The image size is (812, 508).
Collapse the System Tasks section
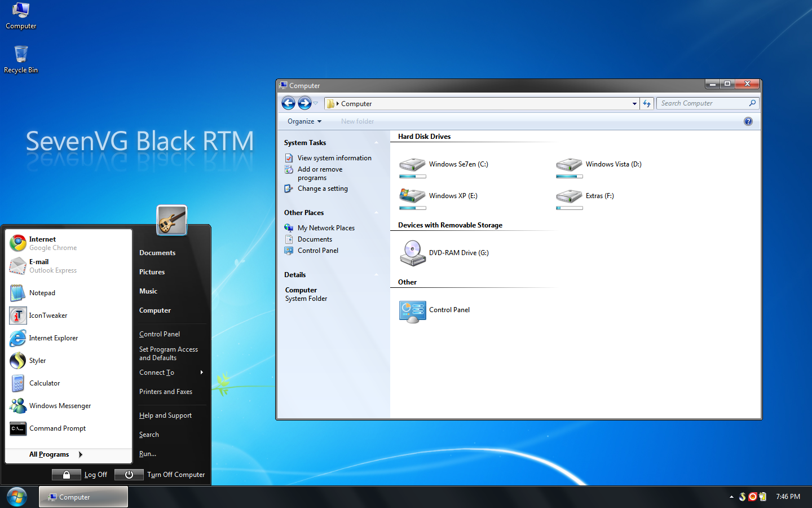(377, 143)
